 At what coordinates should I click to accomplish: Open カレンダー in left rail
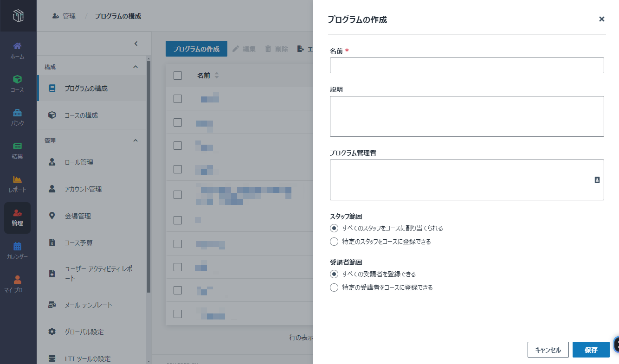(x=18, y=251)
